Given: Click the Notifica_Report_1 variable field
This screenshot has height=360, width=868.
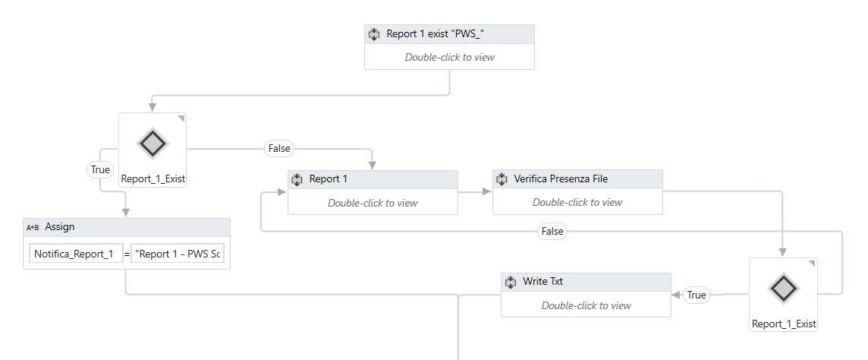Looking at the screenshot, I should (74, 254).
